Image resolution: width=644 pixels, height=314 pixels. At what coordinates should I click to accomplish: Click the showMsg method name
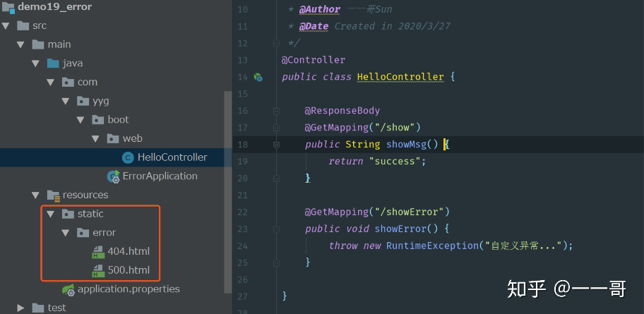coord(406,145)
